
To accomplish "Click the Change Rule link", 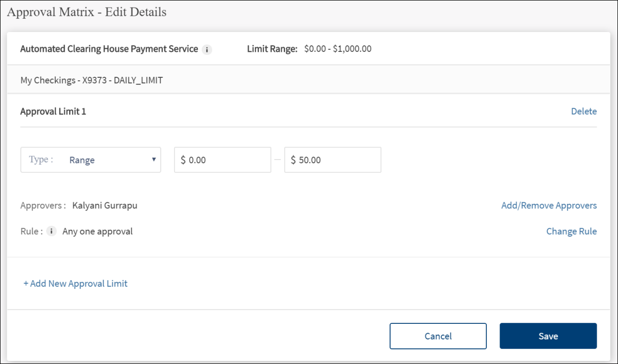I will coord(571,231).
